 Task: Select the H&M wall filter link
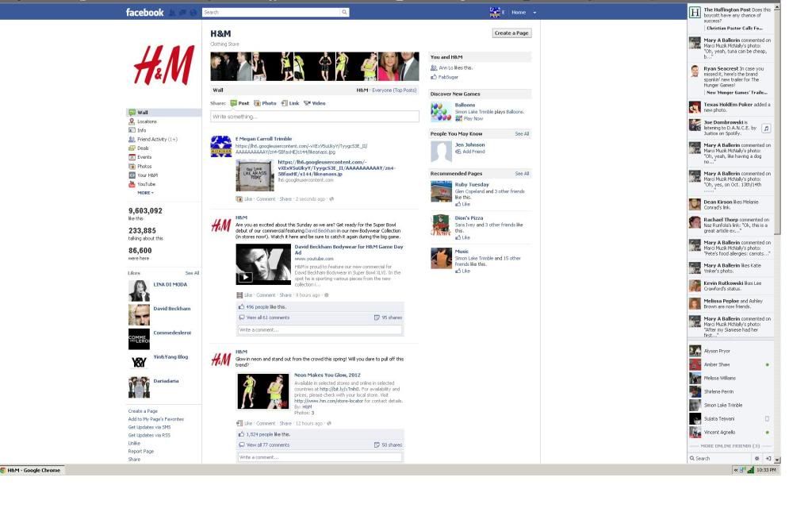pos(362,90)
